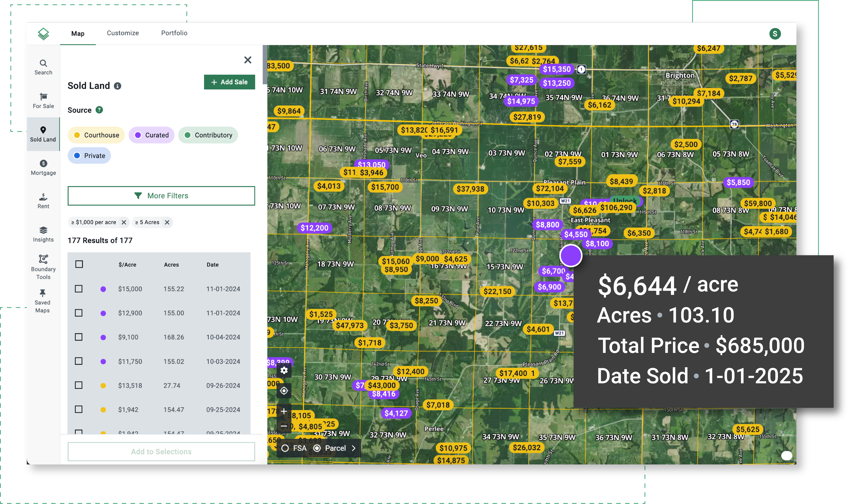The width and height of the screenshot is (850, 504).
Task: Toggle the Contributory source filter
Action: 208,135
